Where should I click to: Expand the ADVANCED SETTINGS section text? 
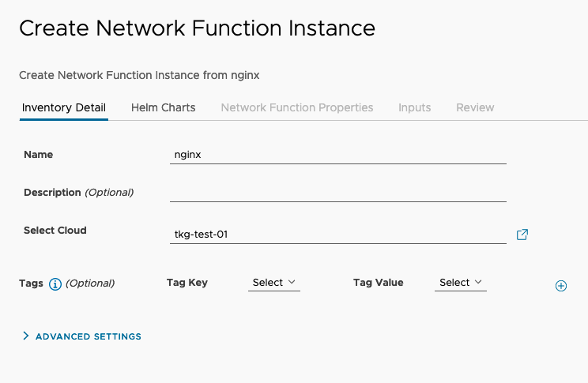[x=89, y=336]
